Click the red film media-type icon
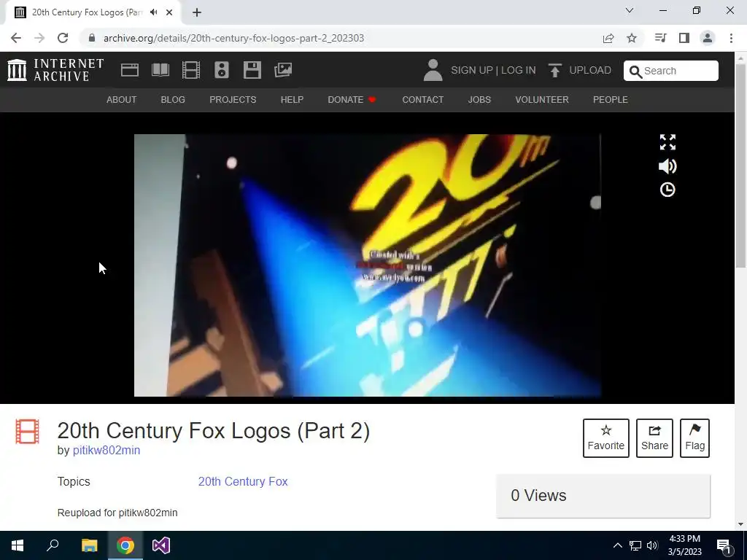 pos(27,432)
